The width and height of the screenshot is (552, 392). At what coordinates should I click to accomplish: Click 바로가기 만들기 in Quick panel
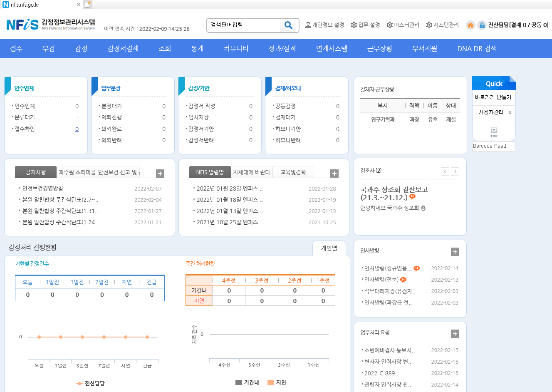click(x=493, y=97)
